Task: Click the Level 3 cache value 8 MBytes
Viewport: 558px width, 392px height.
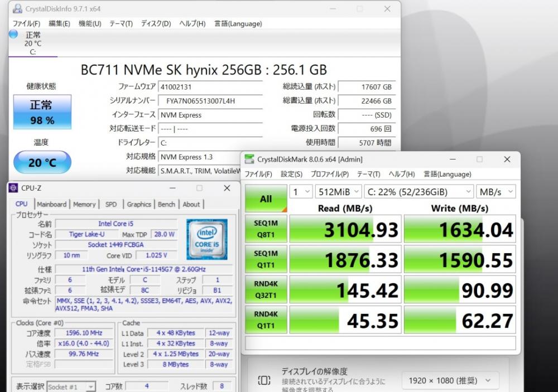Action: tap(176, 364)
